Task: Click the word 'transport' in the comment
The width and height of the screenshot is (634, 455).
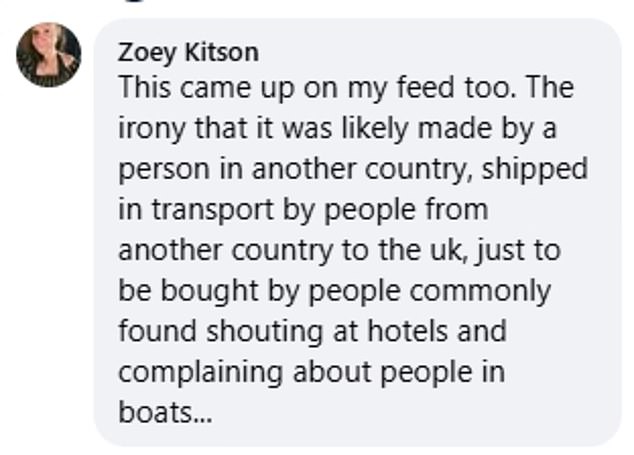Action: 212,211
